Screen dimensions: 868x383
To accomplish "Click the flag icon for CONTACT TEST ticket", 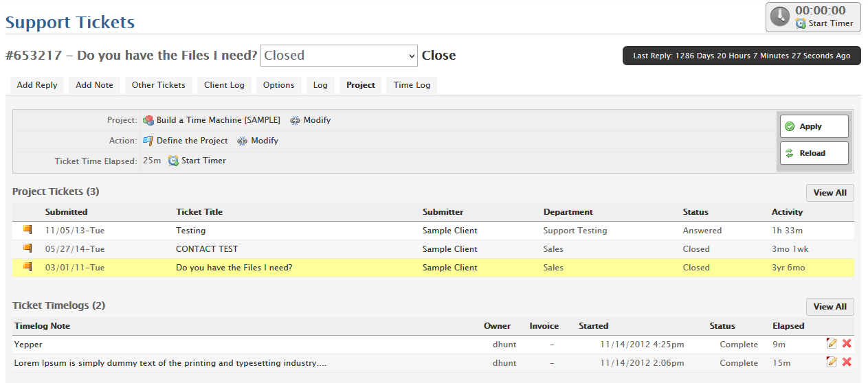I will click(x=28, y=248).
